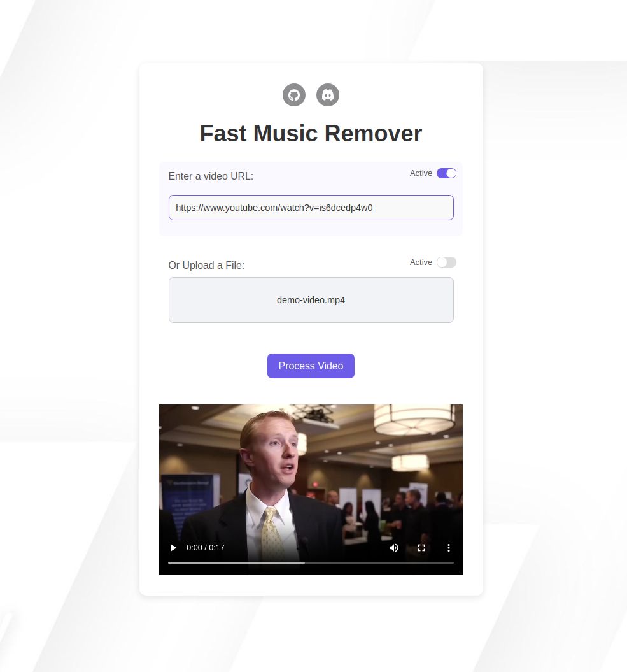Click the Process Video button
The width and height of the screenshot is (627, 672).
click(311, 366)
